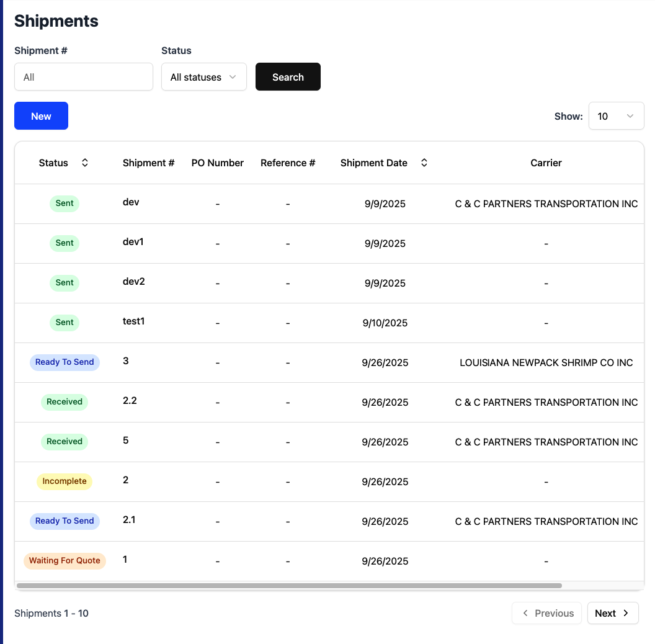Open shipment 5

tap(126, 441)
